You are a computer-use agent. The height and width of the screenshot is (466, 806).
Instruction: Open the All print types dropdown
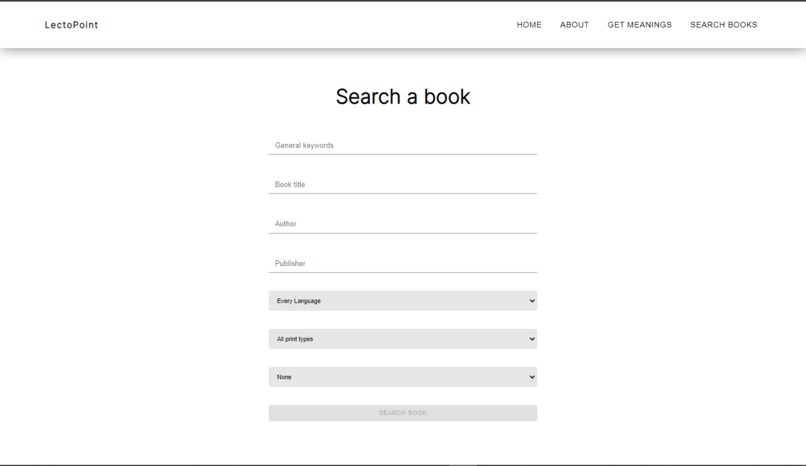point(402,339)
